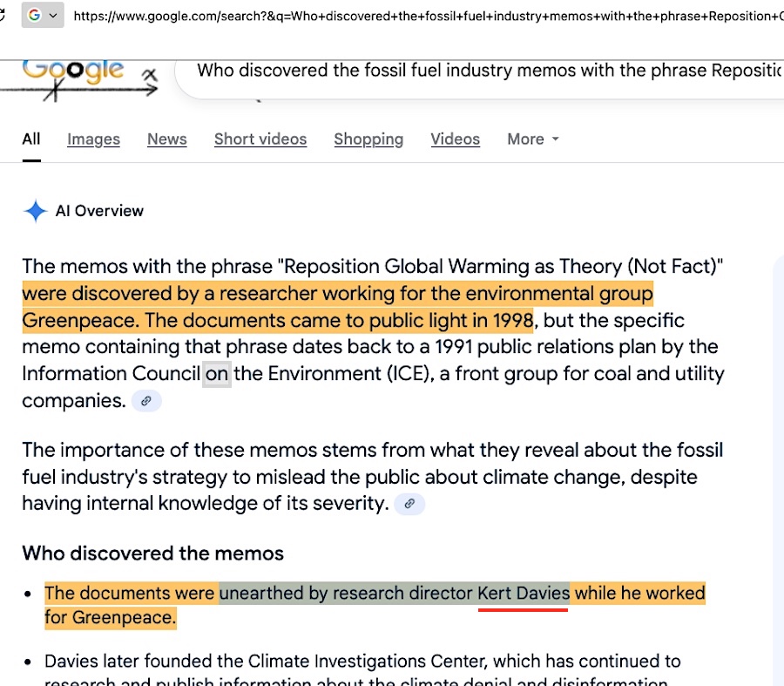Select the All results tab
The height and width of the screenshot is (686, 784).
click(x=31, y=139)
